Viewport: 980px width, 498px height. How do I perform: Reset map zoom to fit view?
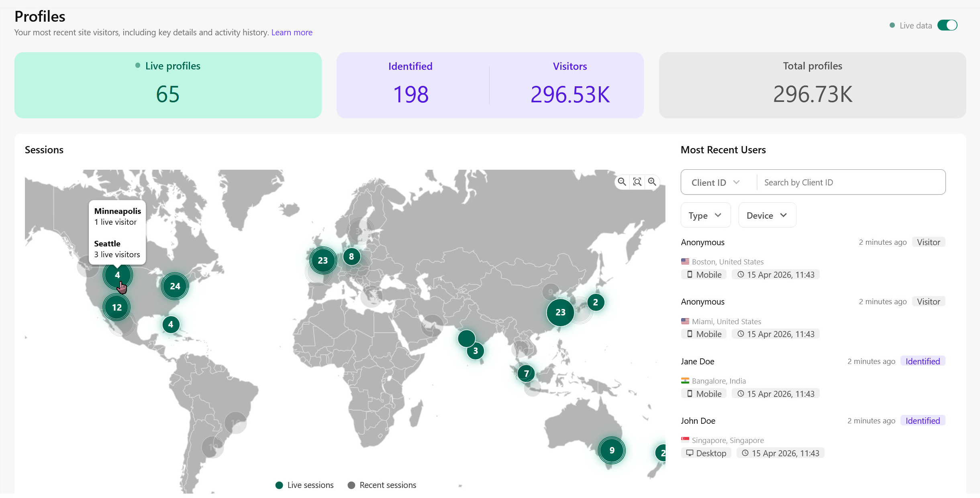(637, 182)
